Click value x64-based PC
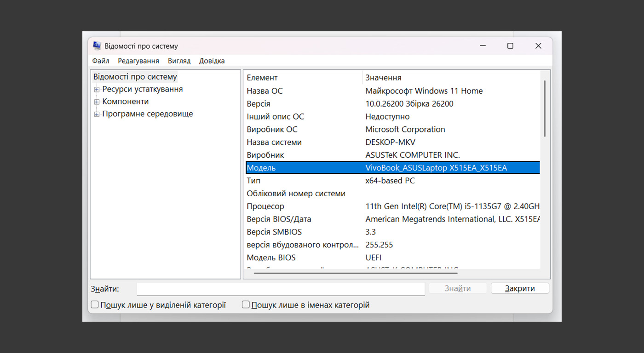Image resolution: width=644 pixels, height=353 pixels. click(x=390, y=181)
